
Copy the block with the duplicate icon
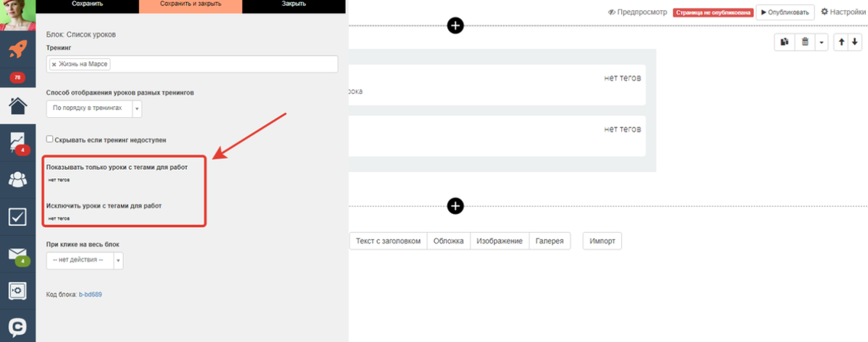[785, 42]
